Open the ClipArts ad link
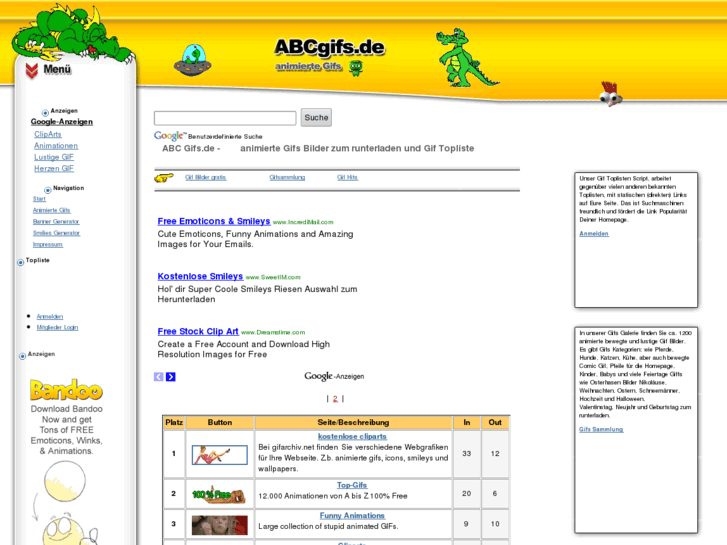This screenshot has height=545, width=727. (48, 134)
